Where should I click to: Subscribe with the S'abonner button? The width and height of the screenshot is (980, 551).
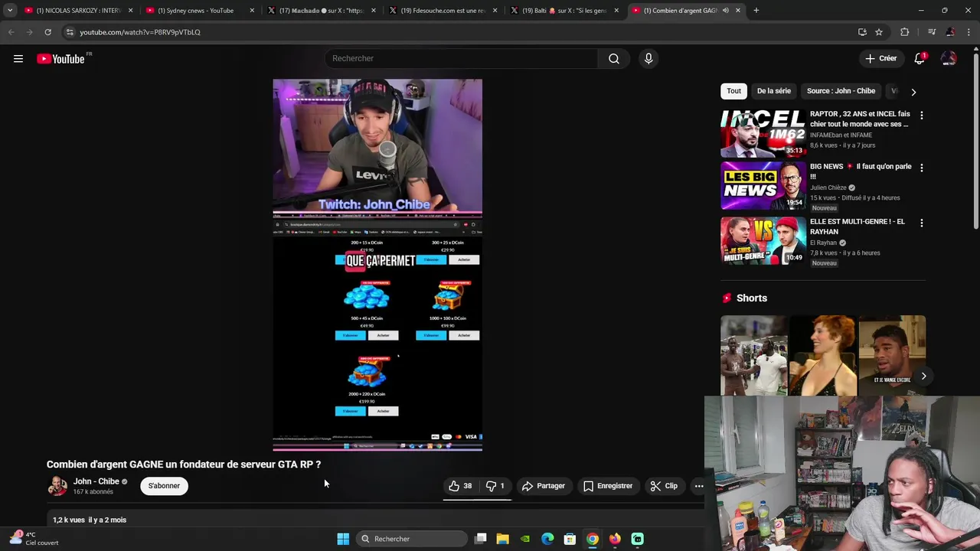[x=164, y=486]
